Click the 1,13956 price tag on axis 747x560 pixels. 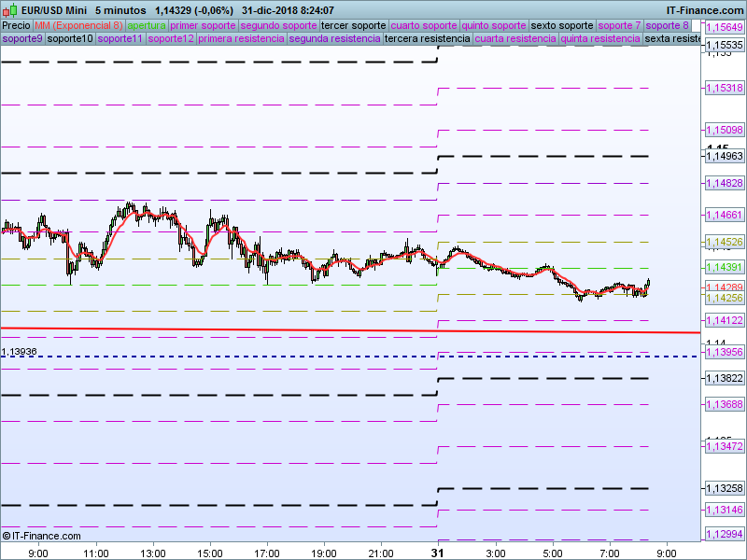point(723,353)
